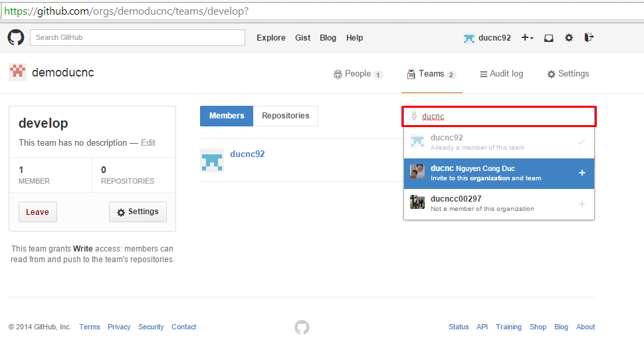Click the browser address bar URL
This screenshot has width=644, height=348.
[126, 11]
